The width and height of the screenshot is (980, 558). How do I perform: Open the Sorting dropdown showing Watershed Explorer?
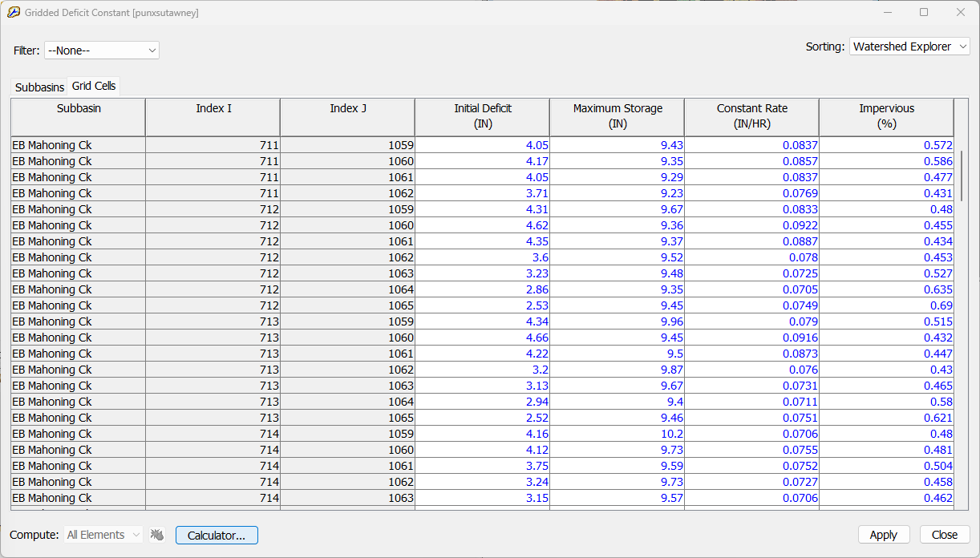[x=909, y=46]
